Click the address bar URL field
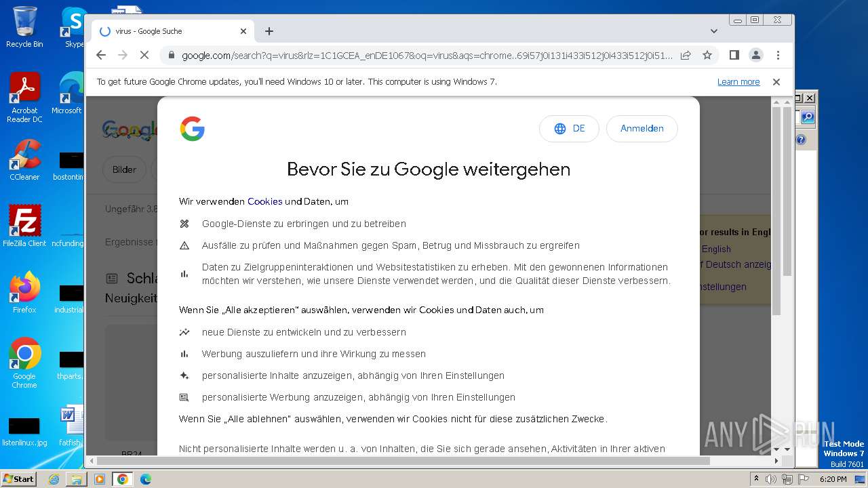 pyautogui.click(x=427, y=55)
